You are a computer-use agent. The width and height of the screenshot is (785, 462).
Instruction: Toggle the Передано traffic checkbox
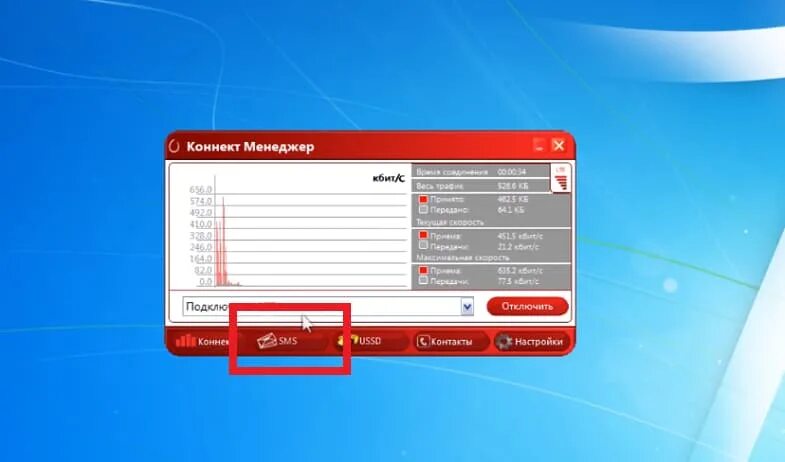(x=423, y=210)
